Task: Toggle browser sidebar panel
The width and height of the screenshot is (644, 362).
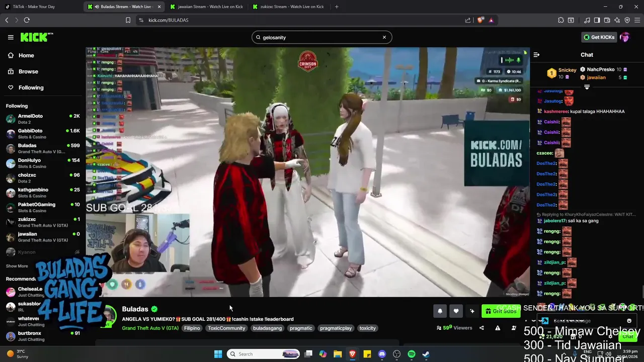Action: point(597,20)
